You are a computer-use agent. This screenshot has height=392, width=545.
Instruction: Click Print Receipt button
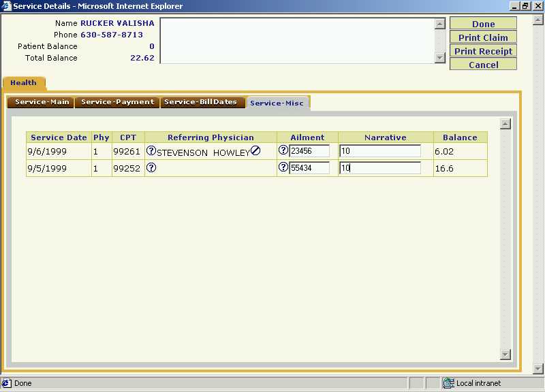[x=483, y=50]
